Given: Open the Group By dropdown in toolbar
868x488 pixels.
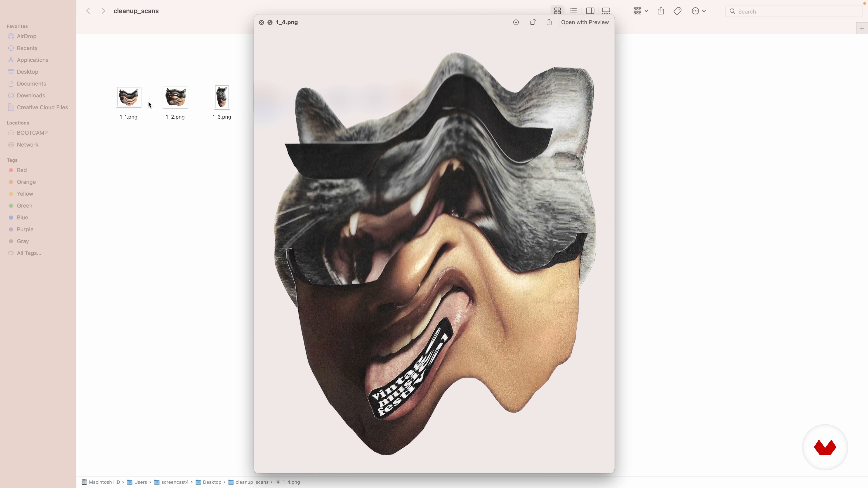Looking at the screenshot, I should 641,11.
